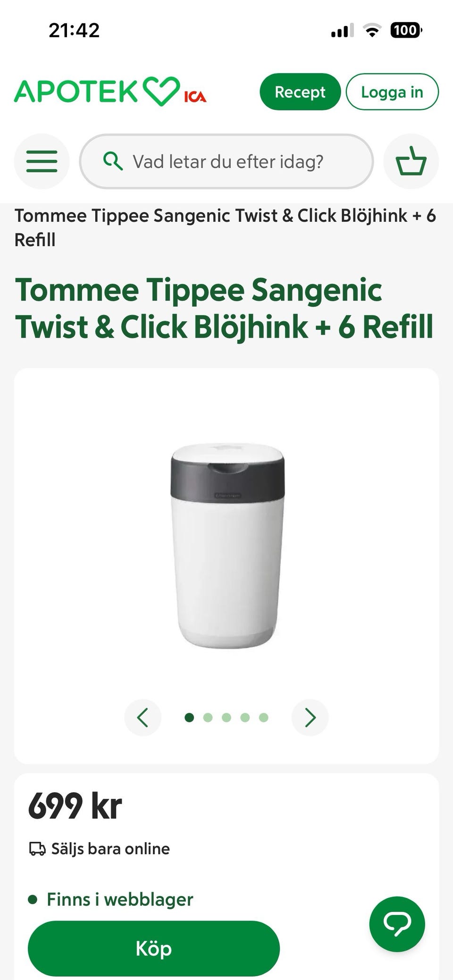Tap the diaper bin product image

tap(227, 546)
